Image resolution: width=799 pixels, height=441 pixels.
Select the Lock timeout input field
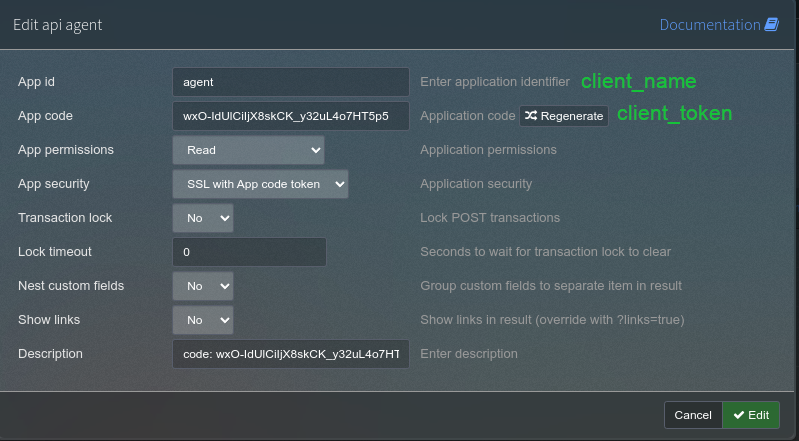point(249,252)
